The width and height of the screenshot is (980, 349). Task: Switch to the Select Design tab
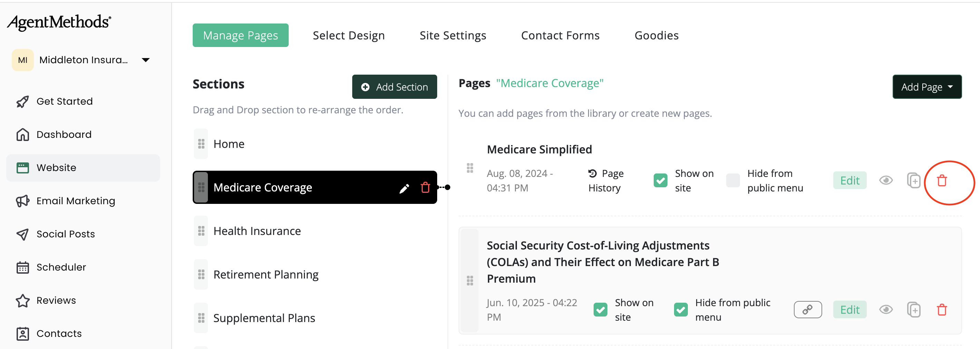tap(348, 35)
